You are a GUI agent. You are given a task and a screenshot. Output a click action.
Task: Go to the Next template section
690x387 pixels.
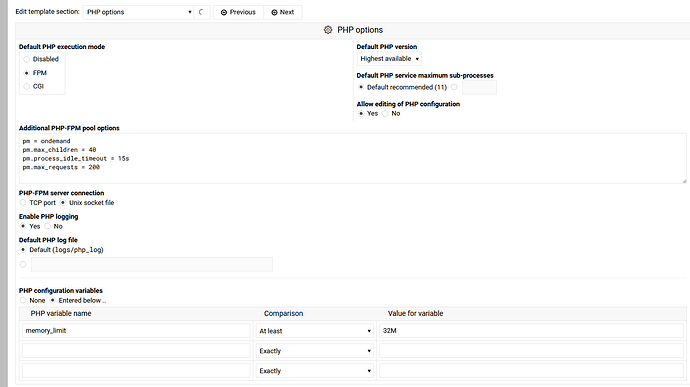coord(283,12)
